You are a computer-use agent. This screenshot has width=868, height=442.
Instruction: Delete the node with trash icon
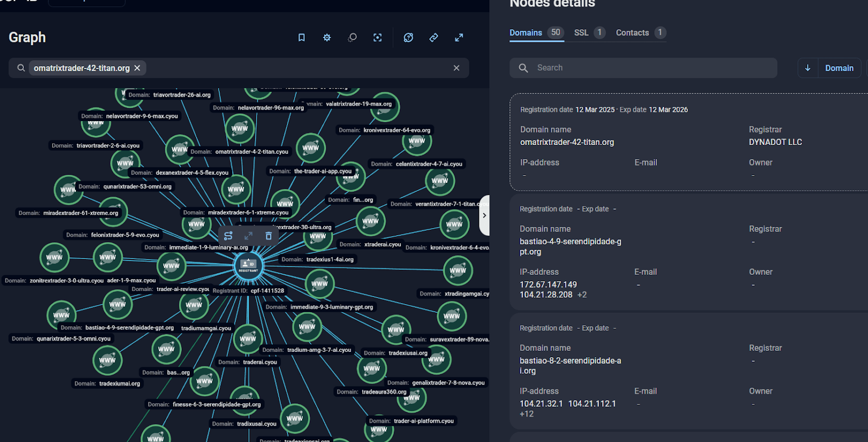pyautogui.click(x=269, y=236)
